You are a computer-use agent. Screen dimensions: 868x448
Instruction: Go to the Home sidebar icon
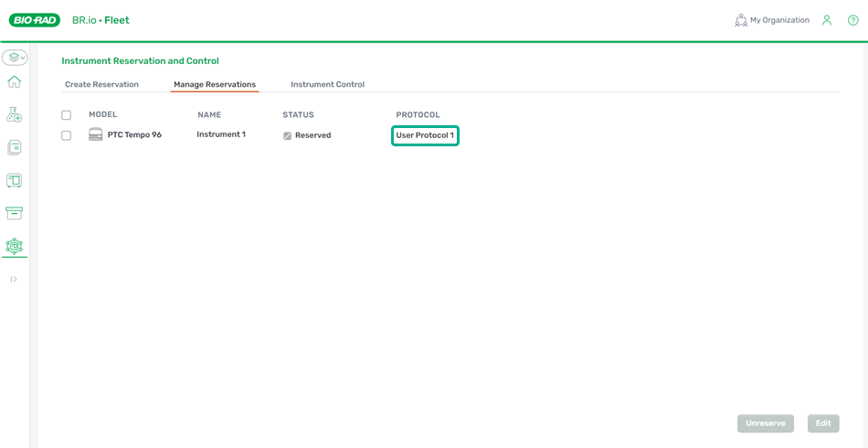tap(14, 82)
